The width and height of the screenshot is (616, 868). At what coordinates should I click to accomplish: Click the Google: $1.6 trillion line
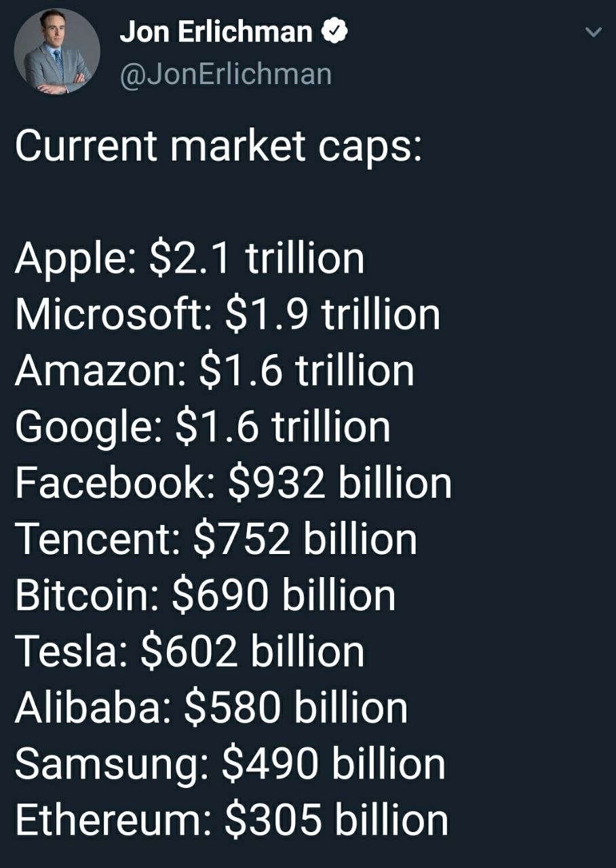point(202,429)
